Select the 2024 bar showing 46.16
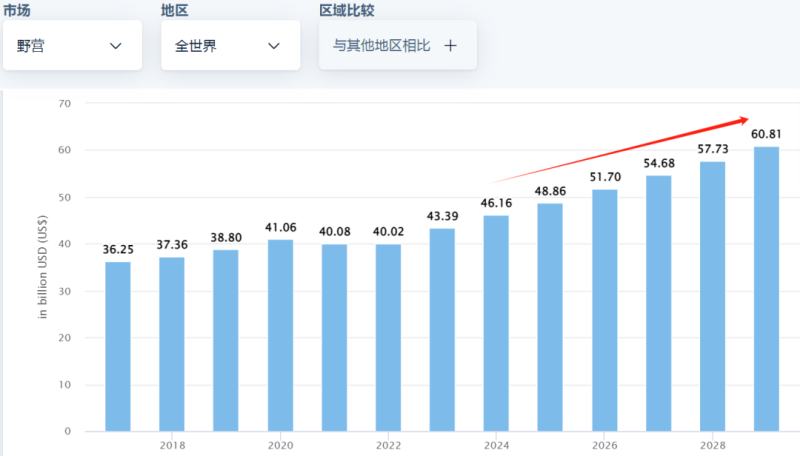The image size is (800, 456). pos(496,323)
